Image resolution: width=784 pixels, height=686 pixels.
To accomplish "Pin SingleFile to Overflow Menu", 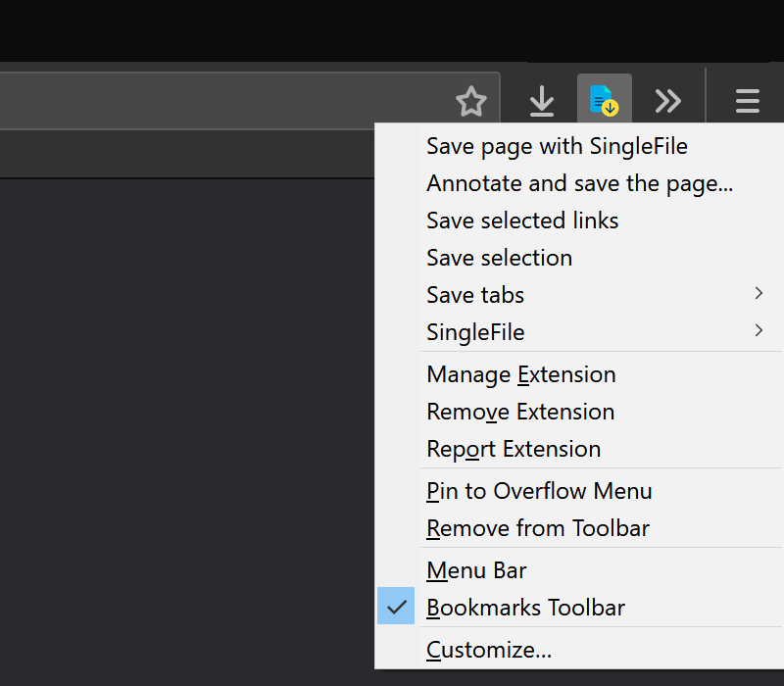I will pos(539,491).
